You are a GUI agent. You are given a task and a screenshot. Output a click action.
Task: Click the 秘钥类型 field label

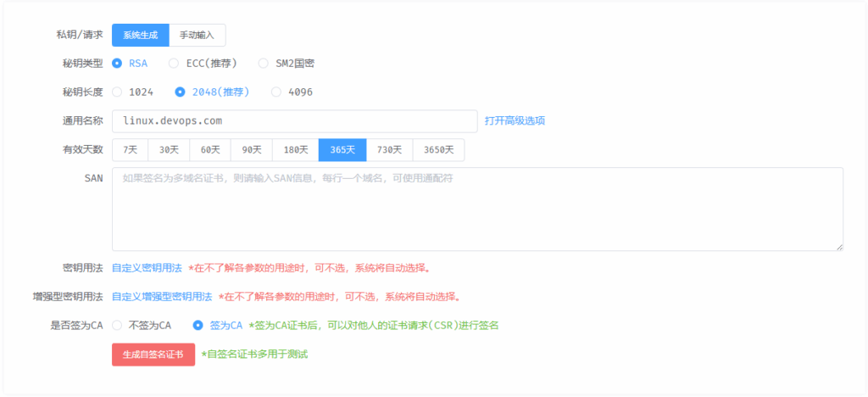click(82, 63)
